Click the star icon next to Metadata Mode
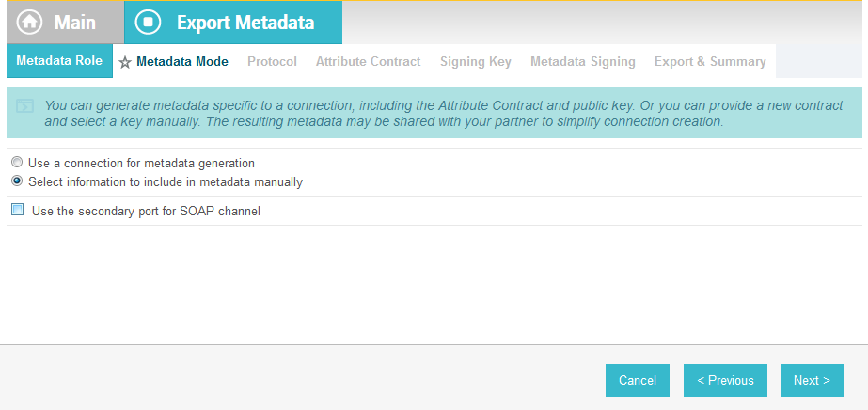868x410 pixels. pyautogui.click(x=125, y=62)
